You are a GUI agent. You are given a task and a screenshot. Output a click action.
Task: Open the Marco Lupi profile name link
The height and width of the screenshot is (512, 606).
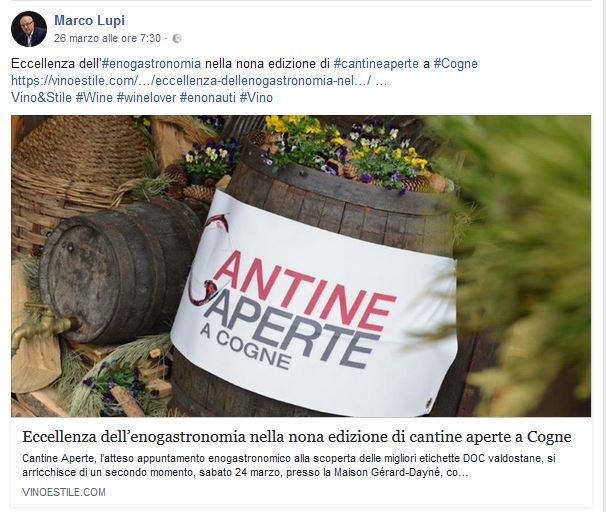coord(89,20)
